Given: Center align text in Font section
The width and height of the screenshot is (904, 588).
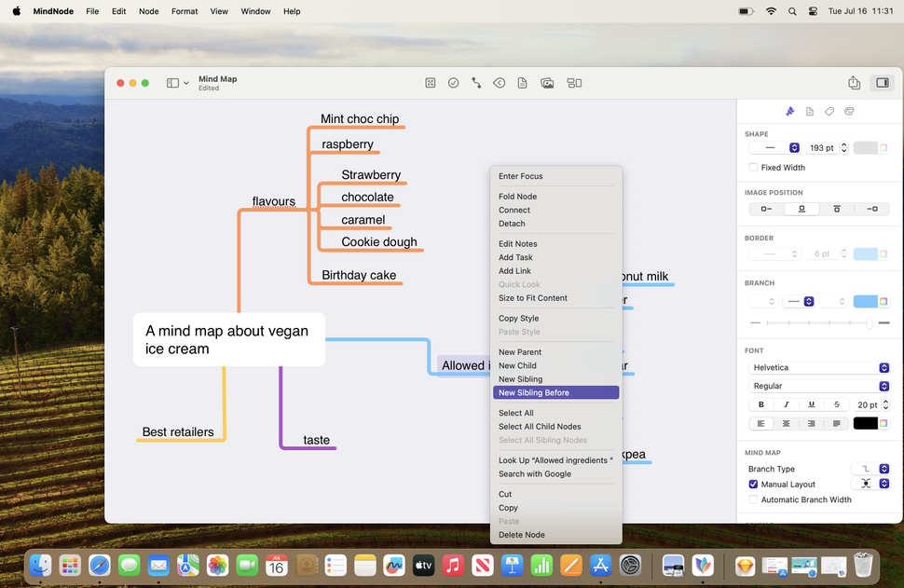Looking at the screenshot, I should pyautogui.click(x=786, y=424).
